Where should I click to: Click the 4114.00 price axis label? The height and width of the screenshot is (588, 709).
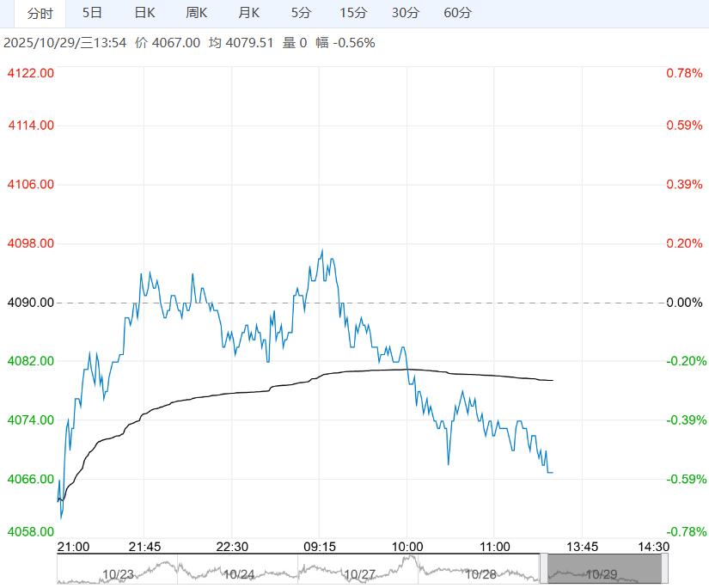click(31, 126)
